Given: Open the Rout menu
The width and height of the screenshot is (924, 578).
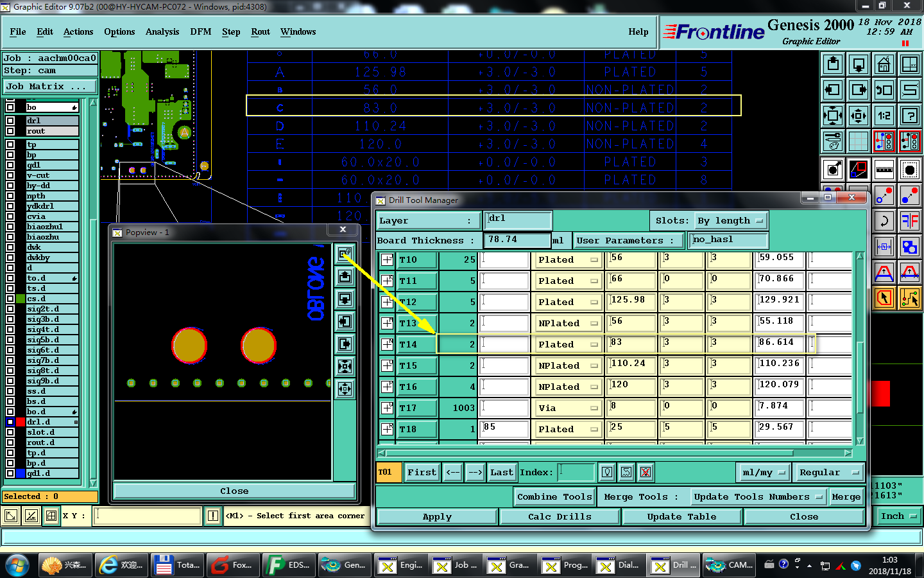Looking at the screenshot, I should pyautogui.click(x=261, y=31).
